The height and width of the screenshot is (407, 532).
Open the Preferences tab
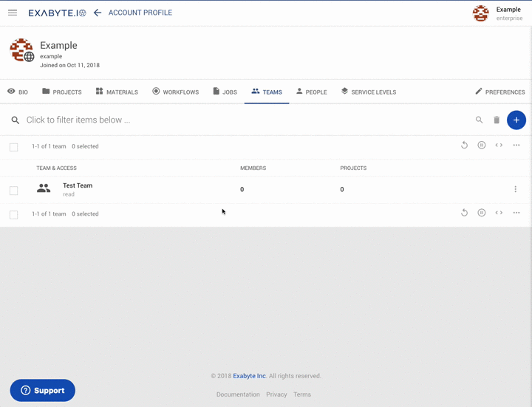[500, 92]
